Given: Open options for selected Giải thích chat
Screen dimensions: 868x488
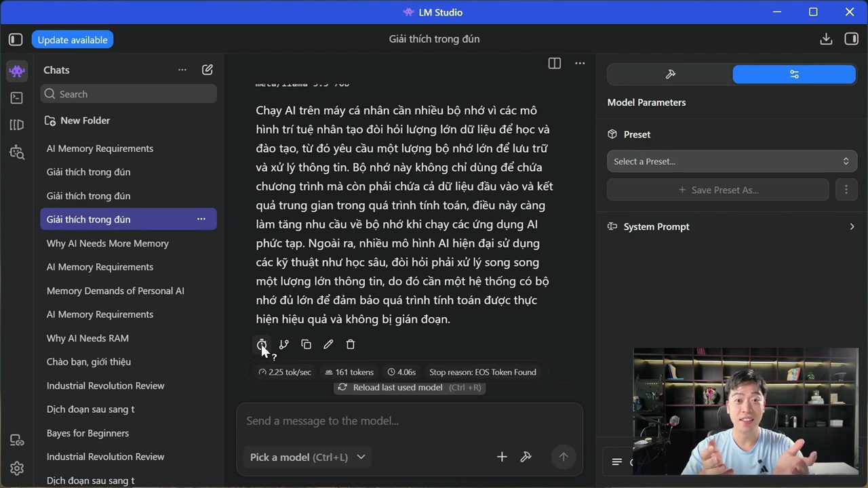Looking at the screenshot, I should click(x=201, y=219).
